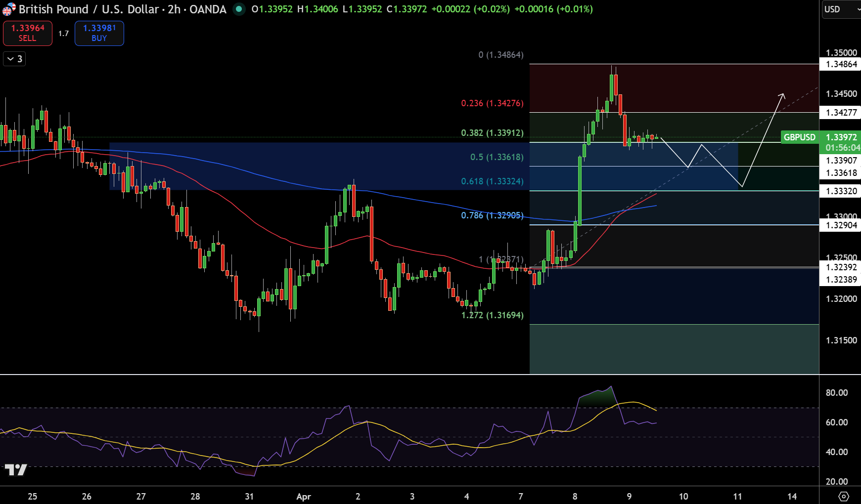Select the GBPUSD price label tag
This screenshot has width=861, height=504.
coord(800,137)
